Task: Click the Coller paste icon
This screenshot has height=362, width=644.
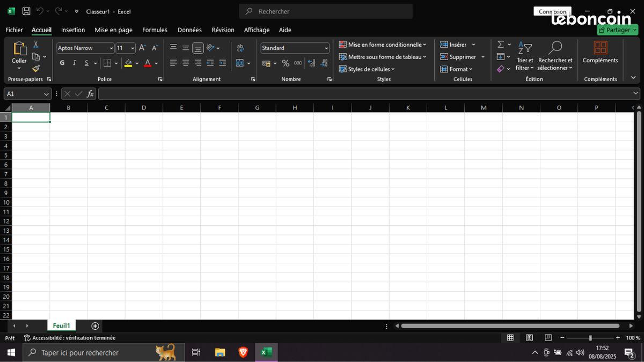Action: [19, 49]
